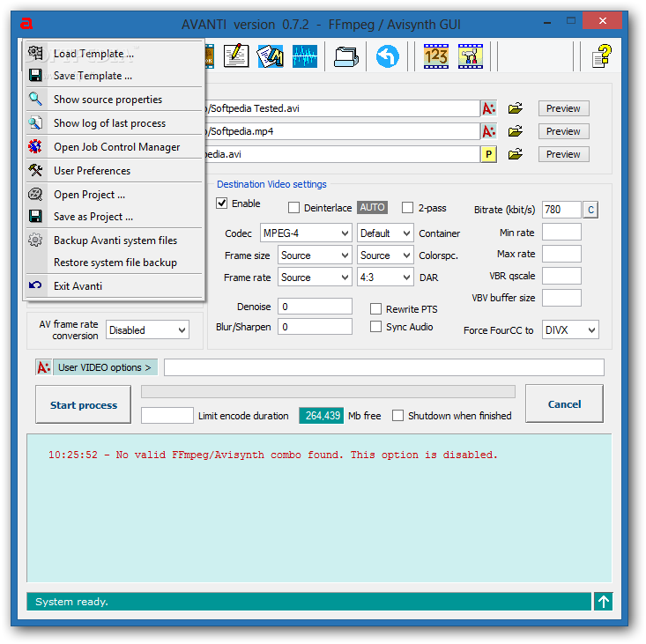This screenshot has height=644, width=646.
Task: Expand the Frame size Source dropdown
Action: click(315, 255)
